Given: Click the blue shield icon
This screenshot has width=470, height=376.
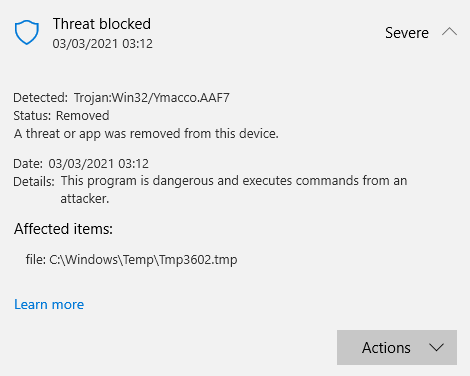Looking at the screenshot, I should point(27,32).
